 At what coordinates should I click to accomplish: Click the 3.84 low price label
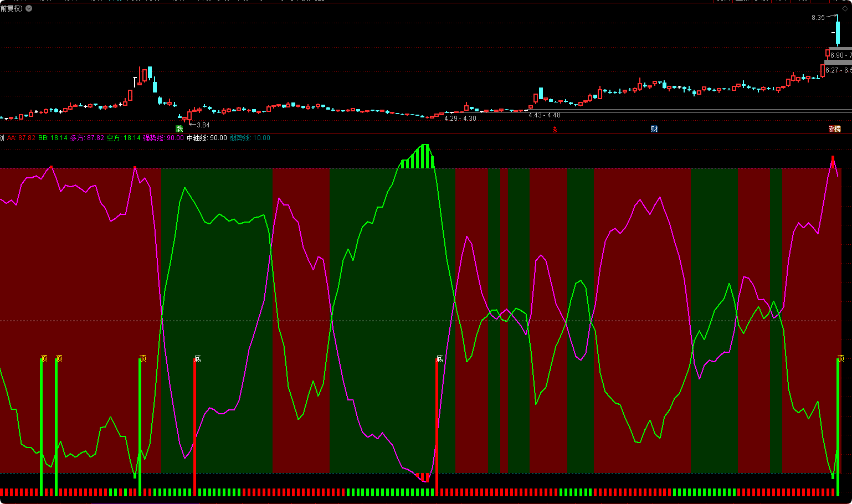203,125
